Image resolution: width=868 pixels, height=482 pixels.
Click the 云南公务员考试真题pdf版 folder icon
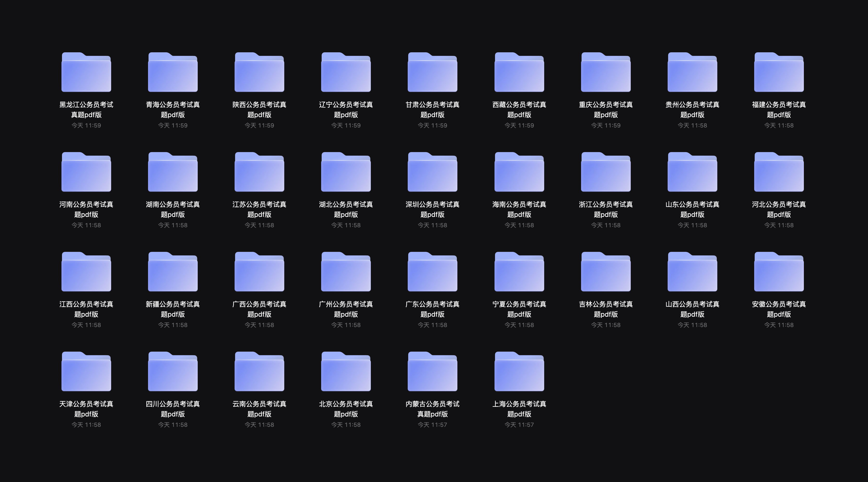(x=259, y=371)
